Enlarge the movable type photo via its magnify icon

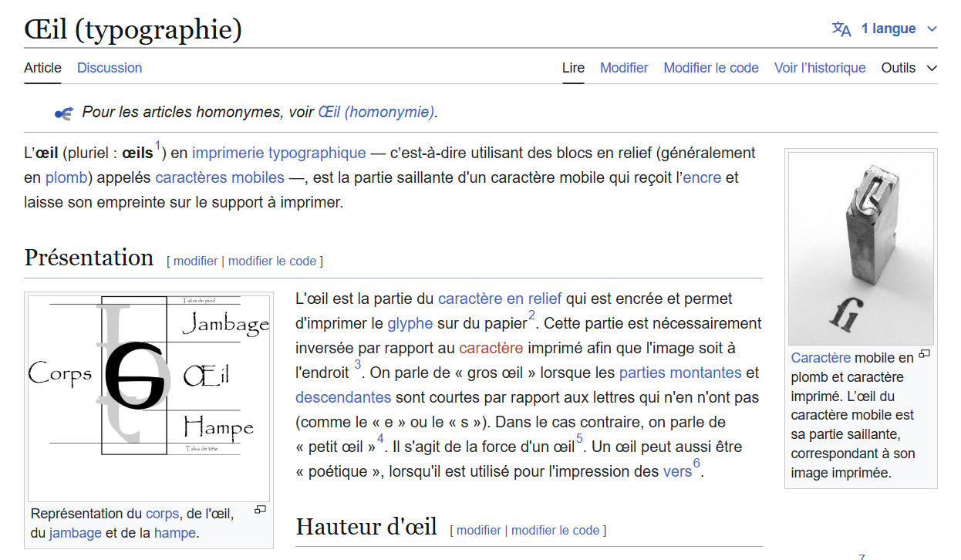click(x=925, y=353)
